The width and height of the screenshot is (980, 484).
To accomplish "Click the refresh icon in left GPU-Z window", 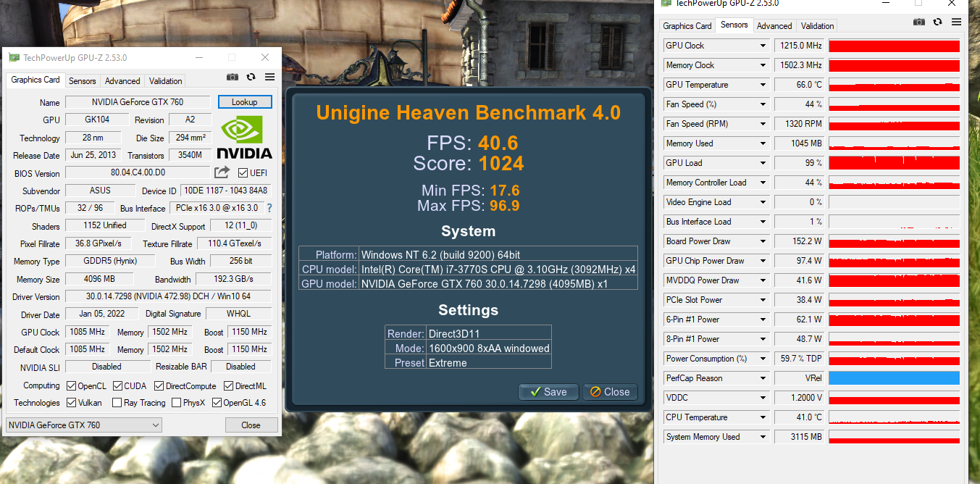I will (x=251, y=77).
